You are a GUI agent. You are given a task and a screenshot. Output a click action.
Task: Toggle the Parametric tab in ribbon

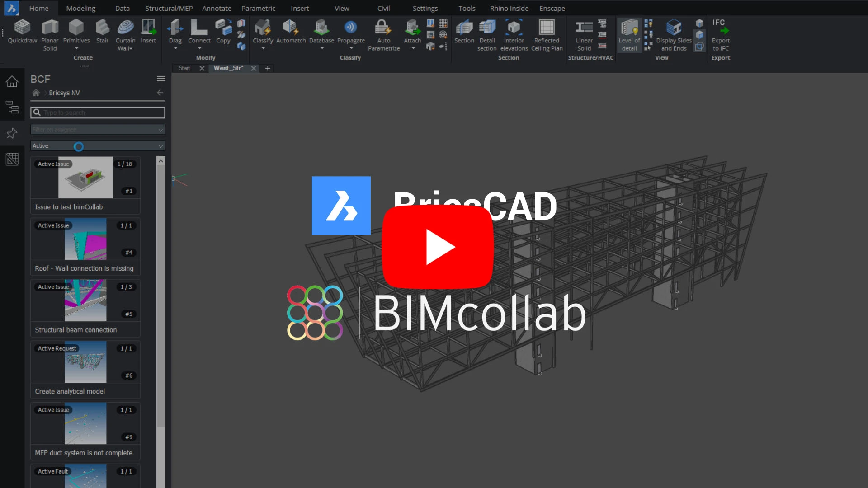(x=258, y=8)
